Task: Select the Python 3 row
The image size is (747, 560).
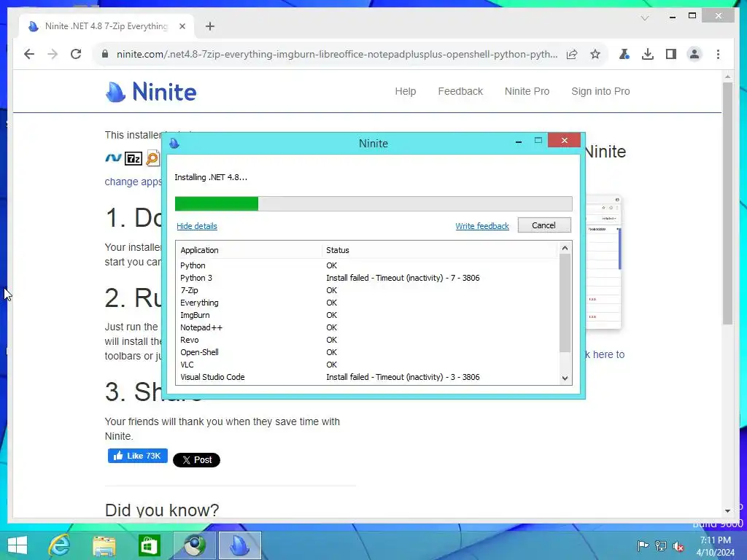Action: [x=368, y=278]
